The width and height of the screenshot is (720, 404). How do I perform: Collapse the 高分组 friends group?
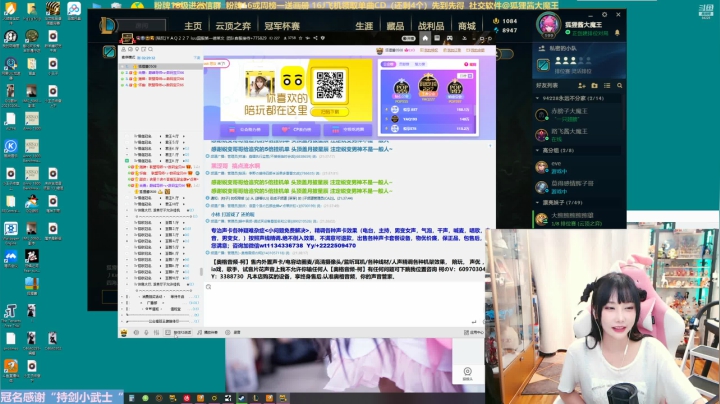coord(538,150)
